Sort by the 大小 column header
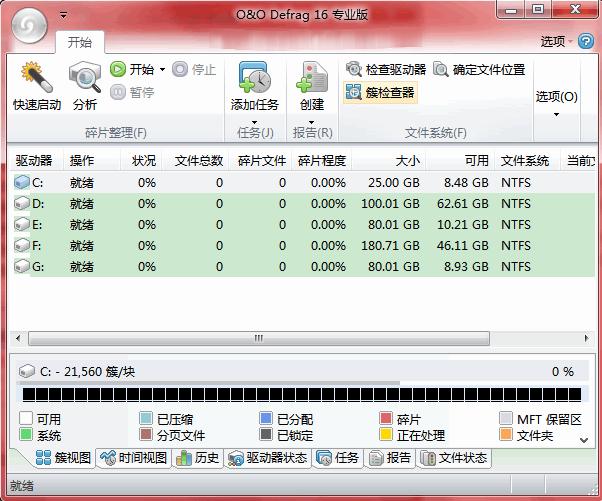The height and width of the screenshot is (501, 602). 389,160
